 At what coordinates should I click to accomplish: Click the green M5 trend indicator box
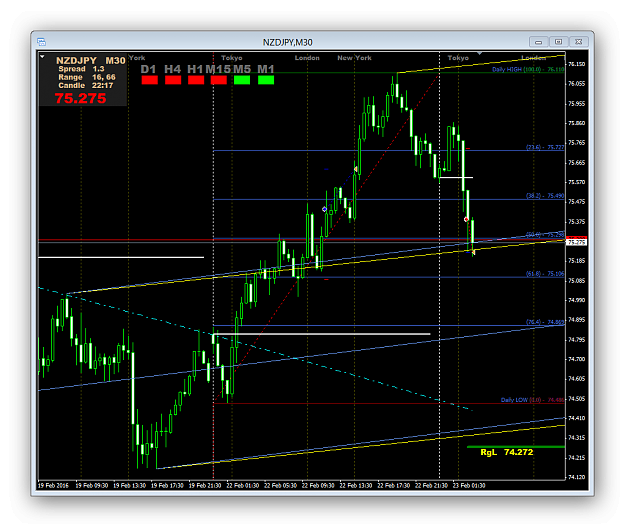(x=242, y=80)
